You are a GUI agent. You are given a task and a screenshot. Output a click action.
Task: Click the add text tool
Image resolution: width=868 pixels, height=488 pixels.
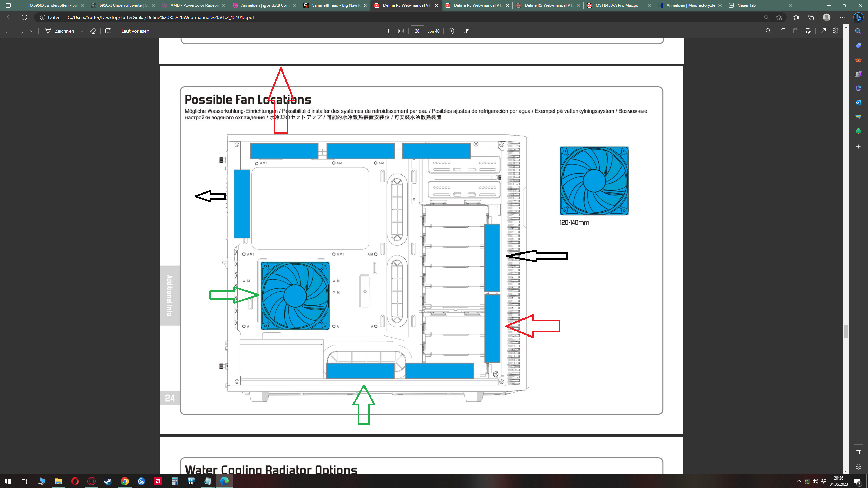click(x=108, y=31)
